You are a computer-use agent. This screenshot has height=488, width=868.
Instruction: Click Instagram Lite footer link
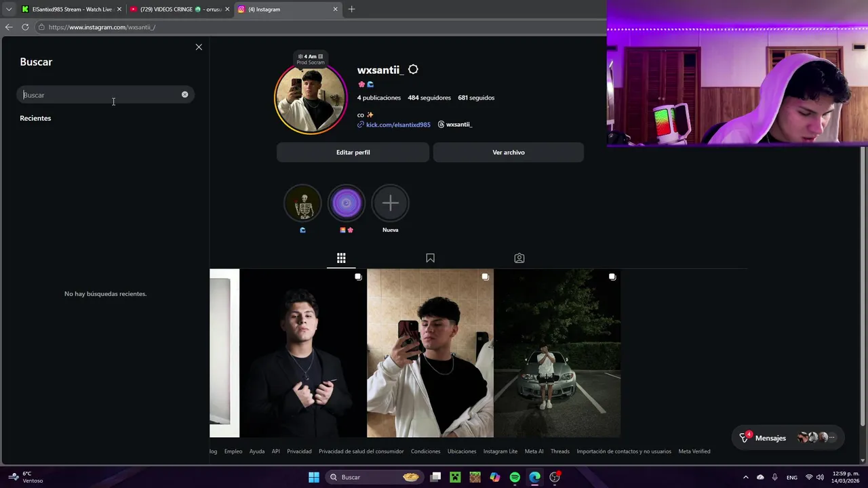(x=500, y=451)
